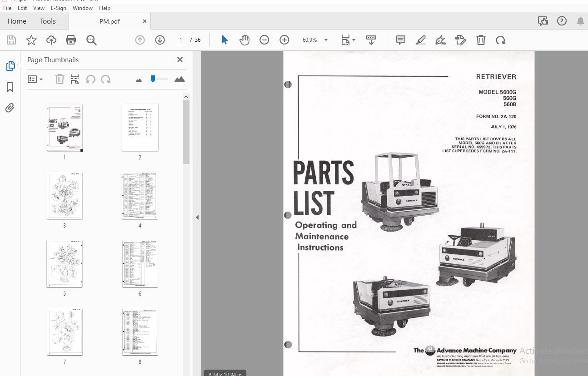
Task: Click the Save file icon
Action: pos(11,40)
